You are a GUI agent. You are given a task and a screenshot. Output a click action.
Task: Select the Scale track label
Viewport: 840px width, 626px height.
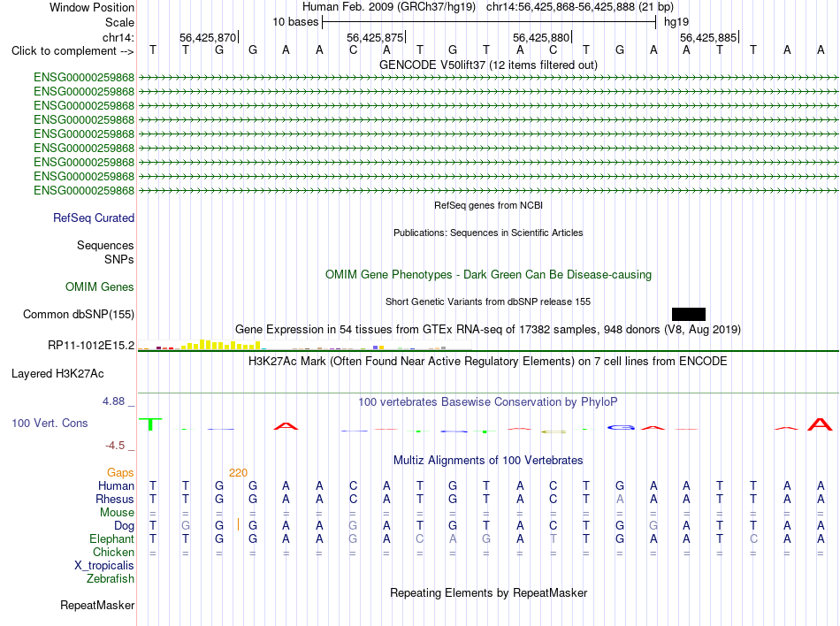(x=119, y=22)
